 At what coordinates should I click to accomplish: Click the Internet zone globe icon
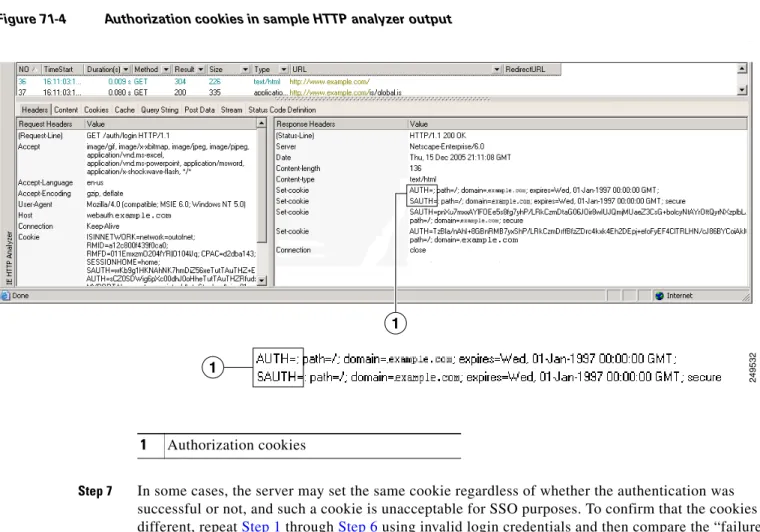point(659,296)
